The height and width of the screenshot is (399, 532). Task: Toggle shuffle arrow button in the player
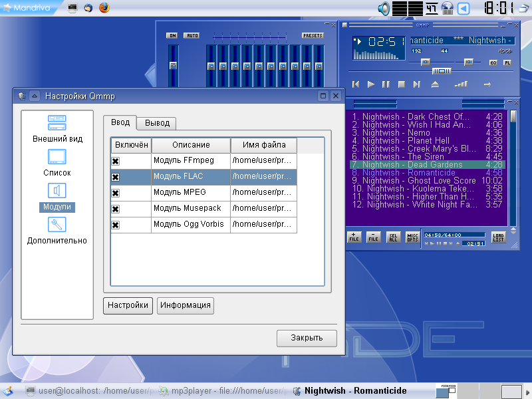487,84
